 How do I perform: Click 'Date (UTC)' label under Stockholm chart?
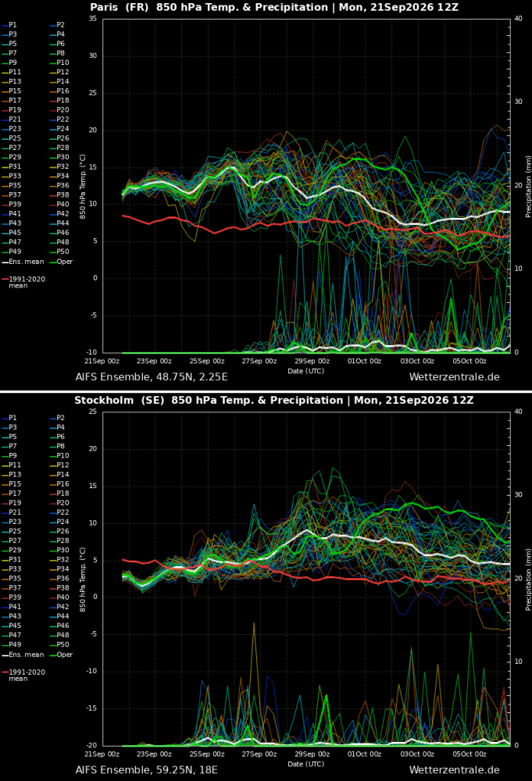coord(306,765)
